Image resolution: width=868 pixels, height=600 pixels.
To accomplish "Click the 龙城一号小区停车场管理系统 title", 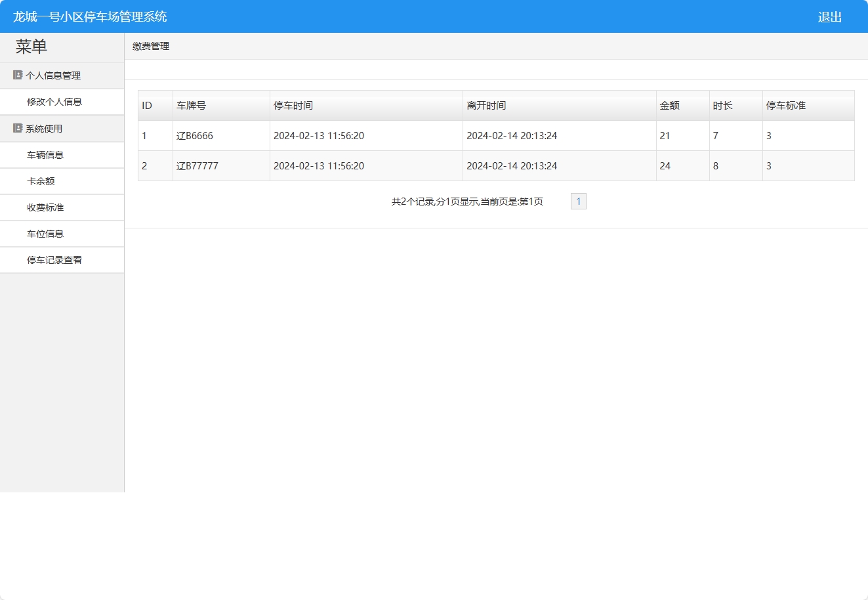I will 90,17.
